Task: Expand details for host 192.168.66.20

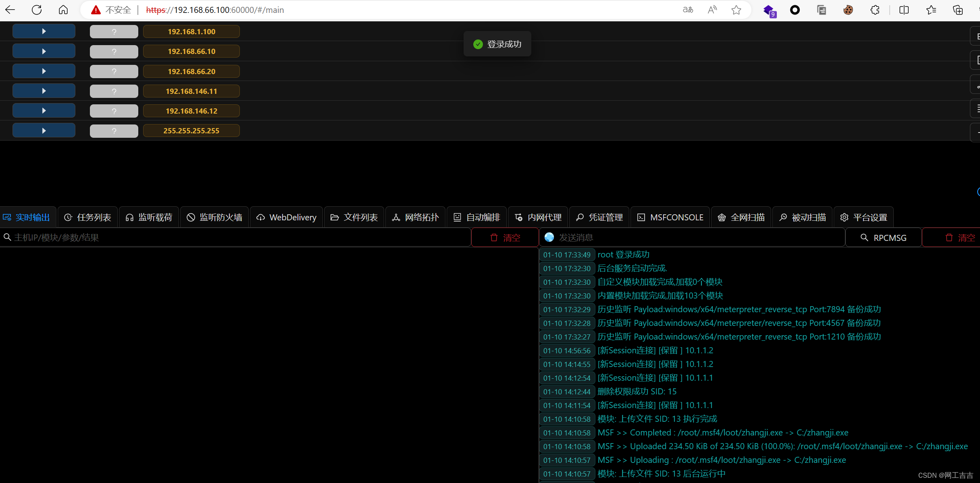Action: [44, 71]
